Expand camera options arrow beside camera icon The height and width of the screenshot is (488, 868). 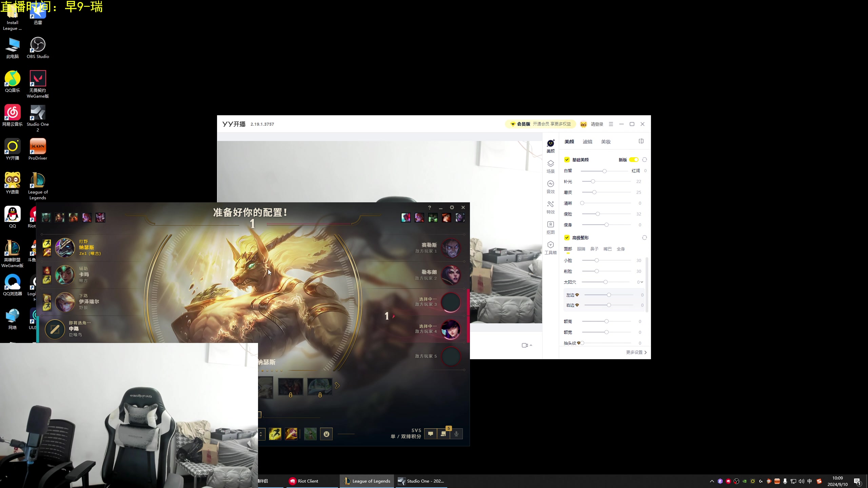(x=531, y=345)
